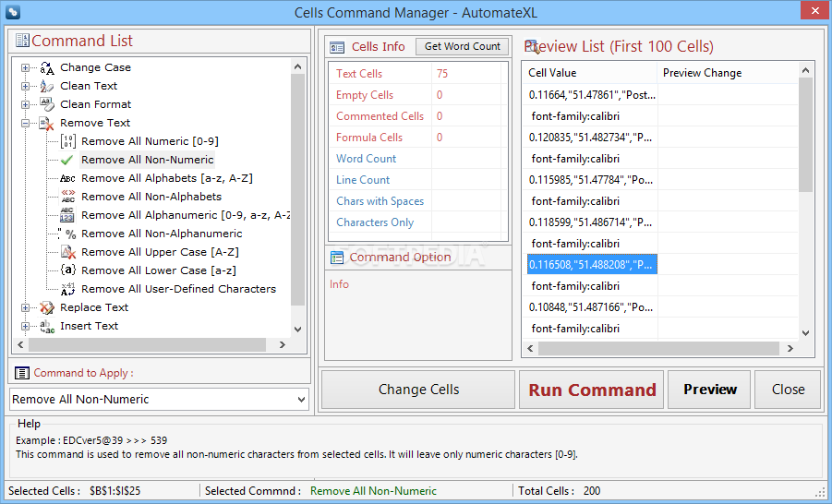Open the Command to Apply dropdown
The image size is (832, 504).
pyautogui.click(x=301, y=400)
